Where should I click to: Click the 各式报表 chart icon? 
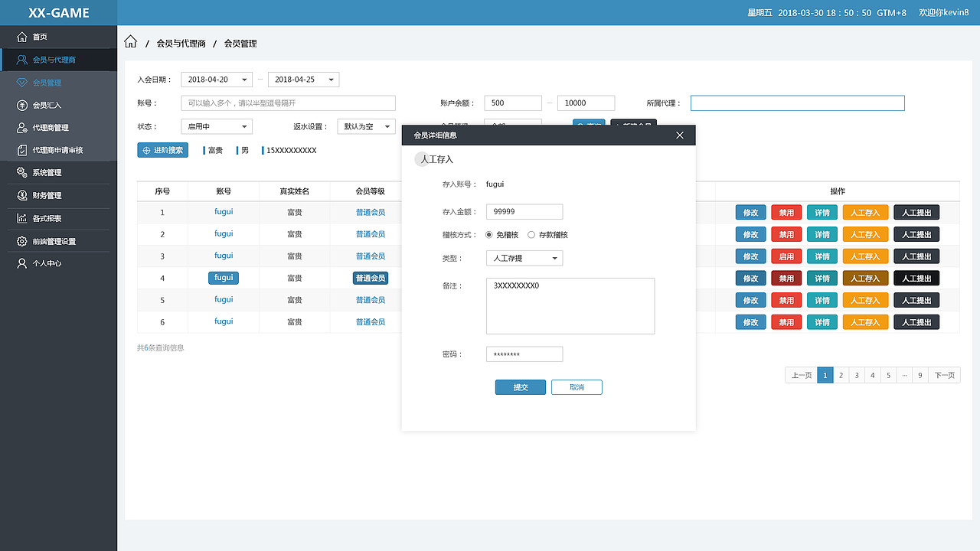21,218
